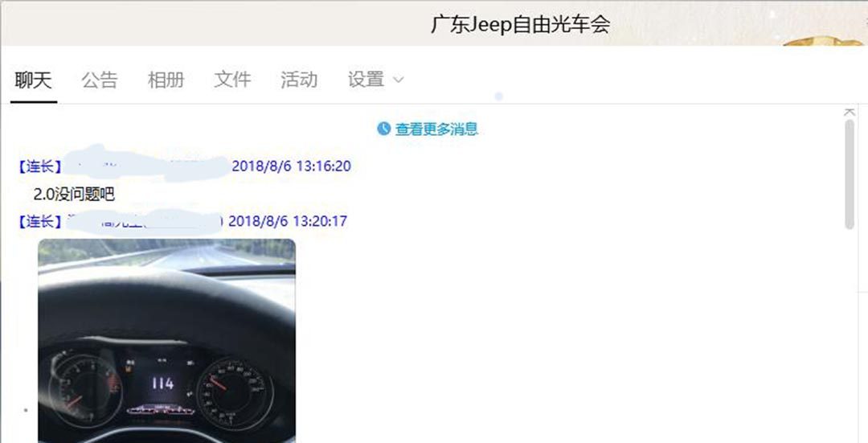Click the scrollbar up arrow

850,113
